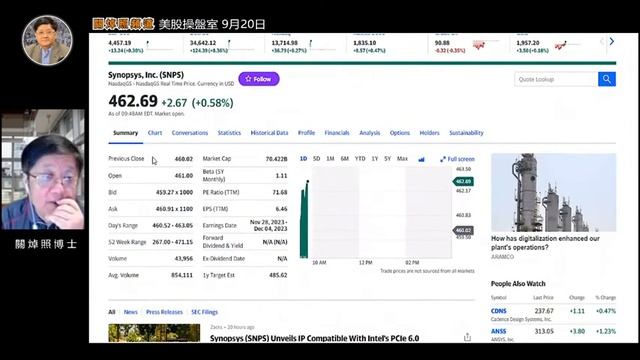The width and height of the screenshot is (640, 360).
Task: Open the Financials tab
Action: 337,133
